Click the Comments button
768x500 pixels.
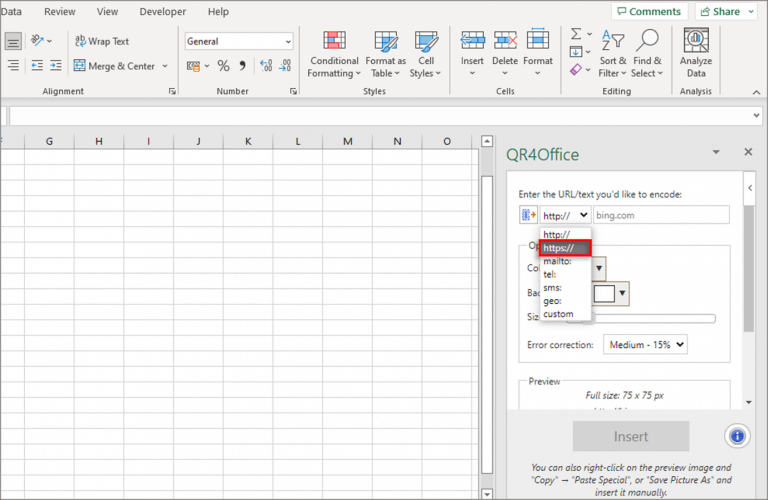[x=649, y=11]
